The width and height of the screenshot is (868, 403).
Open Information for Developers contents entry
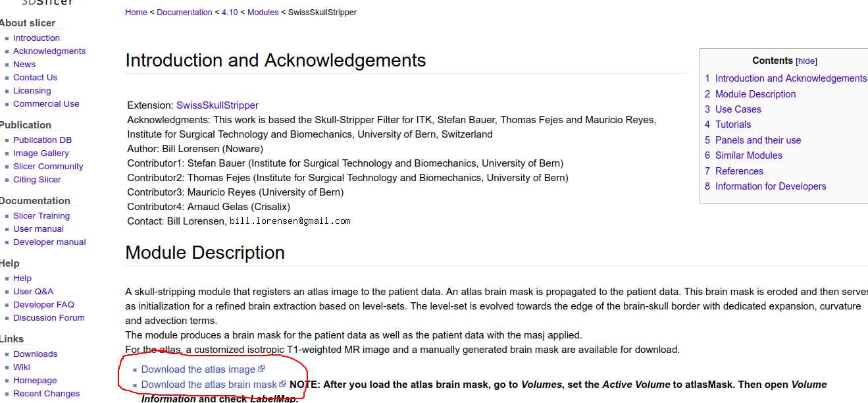tap(771, 186)
